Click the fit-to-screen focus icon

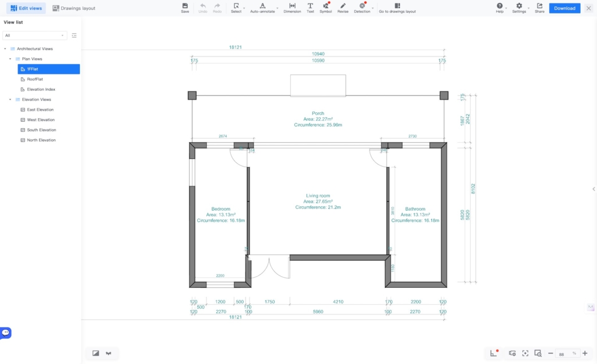click(525, 353)
